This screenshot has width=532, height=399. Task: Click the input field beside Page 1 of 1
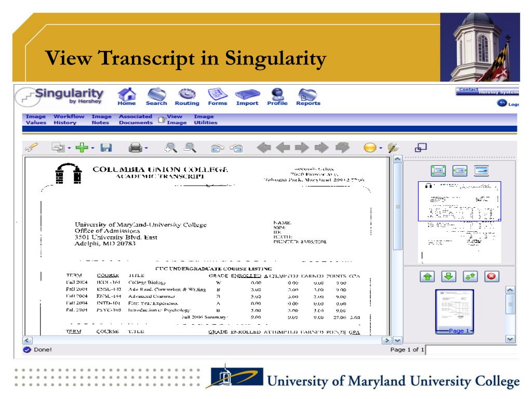tap(471, 350)
